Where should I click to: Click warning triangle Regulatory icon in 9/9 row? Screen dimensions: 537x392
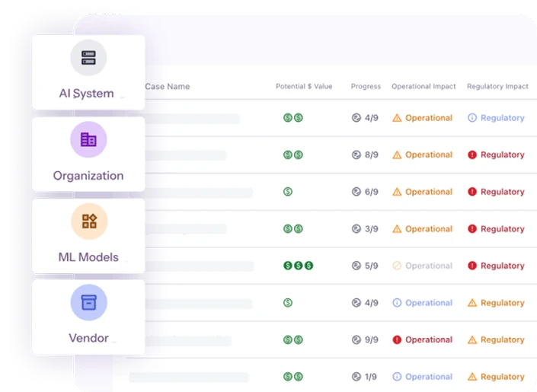point(472,339)
